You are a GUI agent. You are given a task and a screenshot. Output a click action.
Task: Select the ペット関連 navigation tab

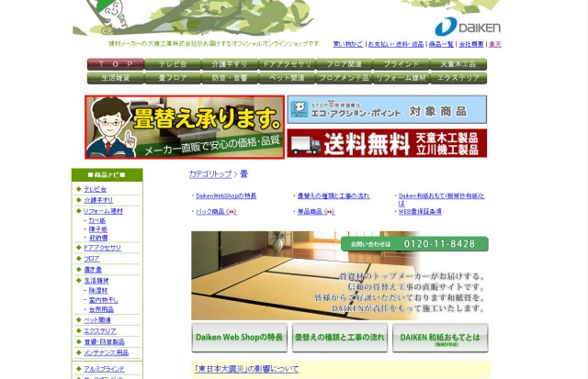coord(286,78)
